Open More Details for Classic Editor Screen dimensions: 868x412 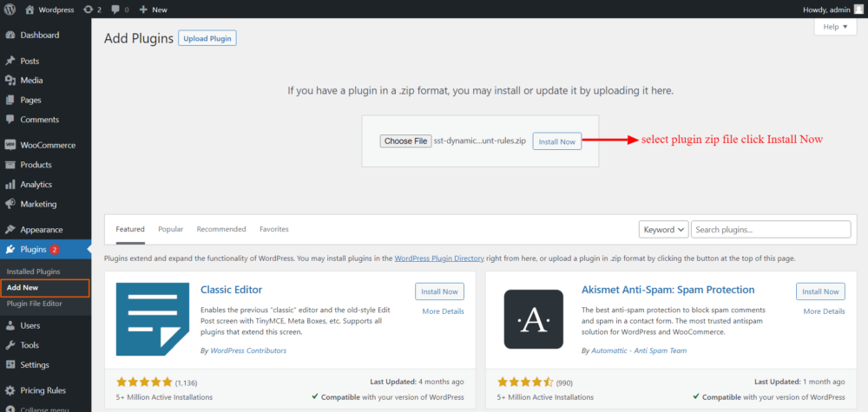(x=443, y=311)
